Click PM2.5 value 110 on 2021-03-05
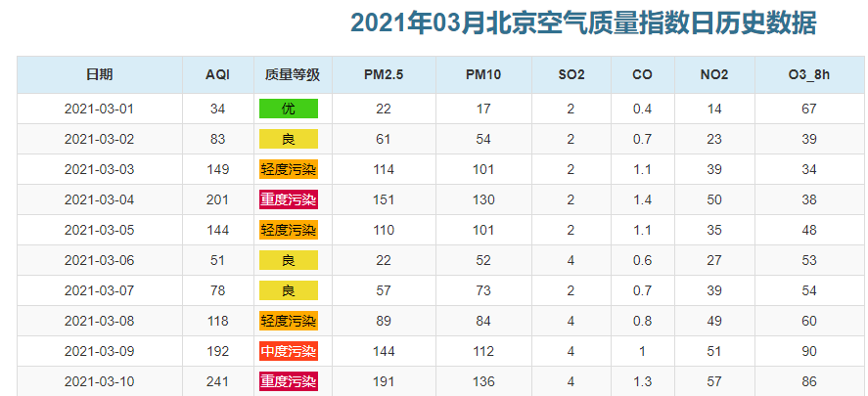Viewport: 868px width, 396px height. click(383, 230)
